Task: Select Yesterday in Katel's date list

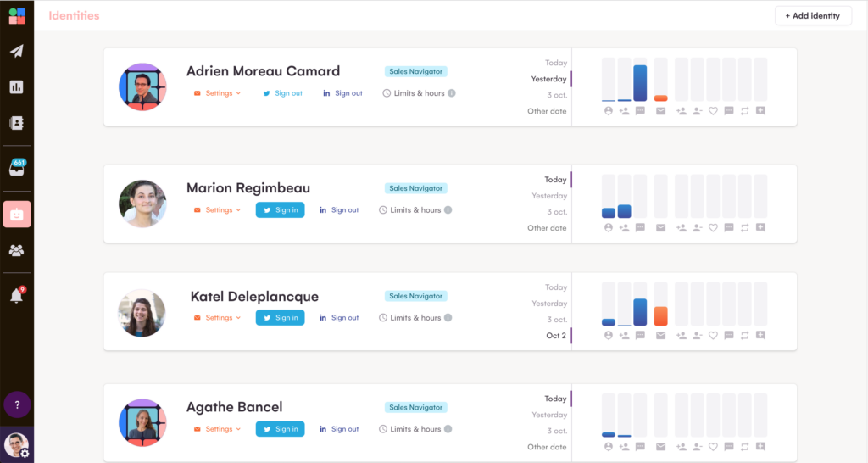Action: [549, 304]
